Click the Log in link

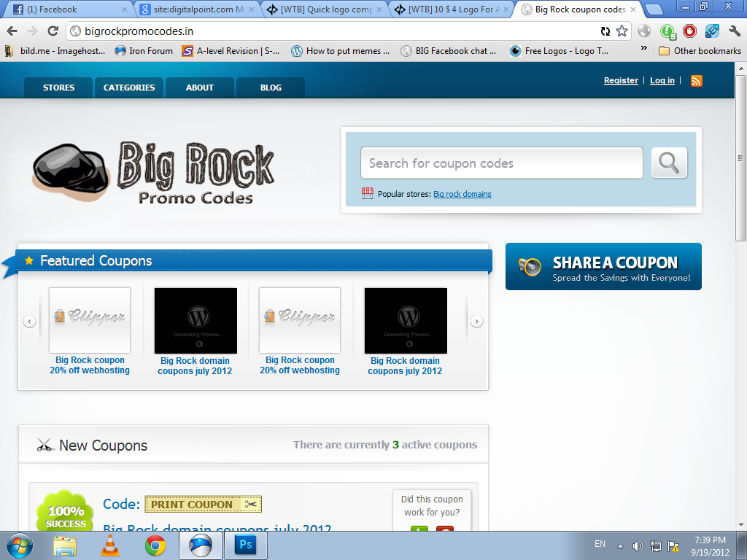(662, 80)
